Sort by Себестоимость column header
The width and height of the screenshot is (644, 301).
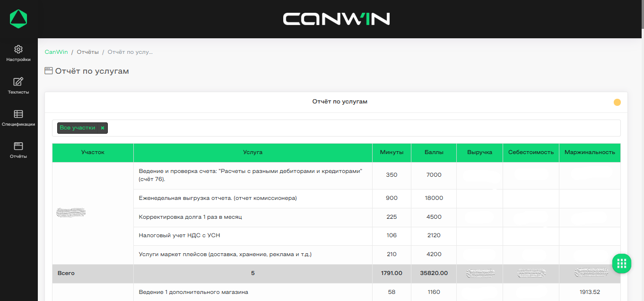click(531, 152)
